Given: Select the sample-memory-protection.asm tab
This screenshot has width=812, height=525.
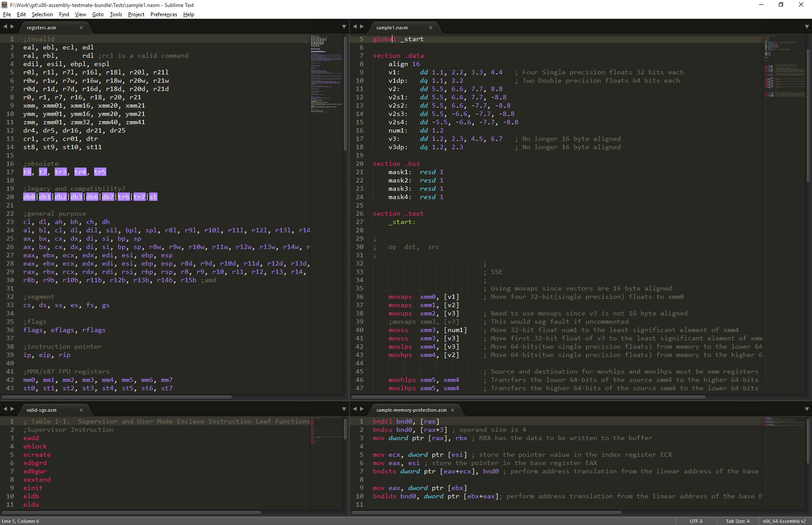Looking at the screenshot, I should tap(411, 410).
